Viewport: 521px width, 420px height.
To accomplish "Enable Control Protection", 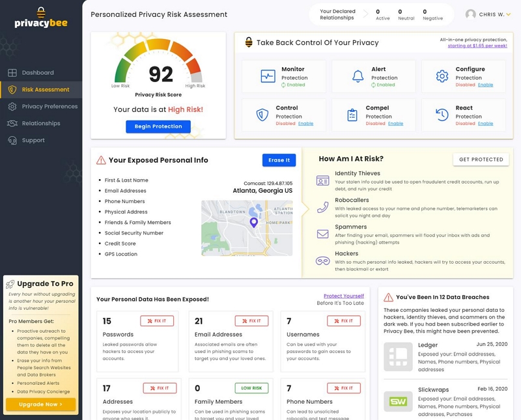I will (x=305, y=124).
